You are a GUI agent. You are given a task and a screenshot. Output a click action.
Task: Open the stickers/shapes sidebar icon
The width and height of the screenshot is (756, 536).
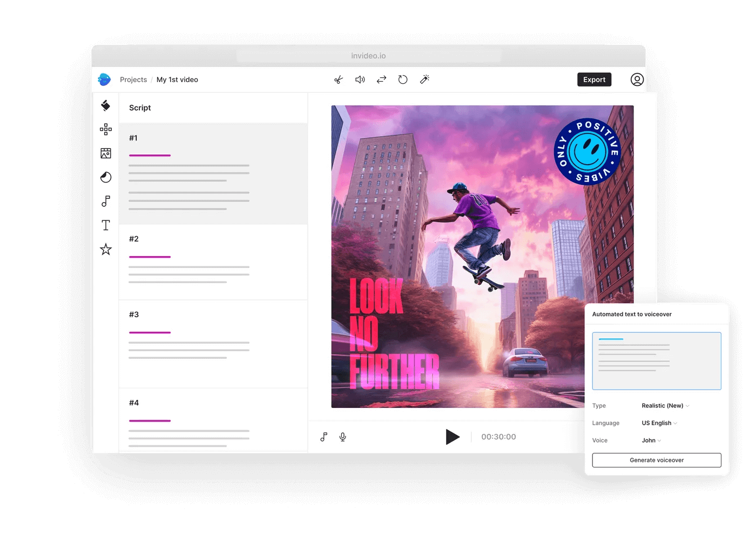[x=106, y=177]
